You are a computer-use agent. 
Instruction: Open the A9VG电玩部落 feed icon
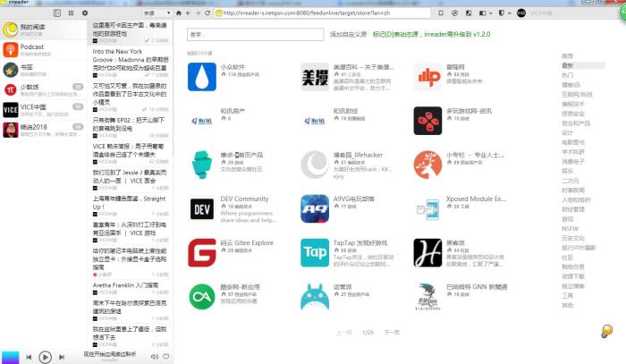(314, 207)
